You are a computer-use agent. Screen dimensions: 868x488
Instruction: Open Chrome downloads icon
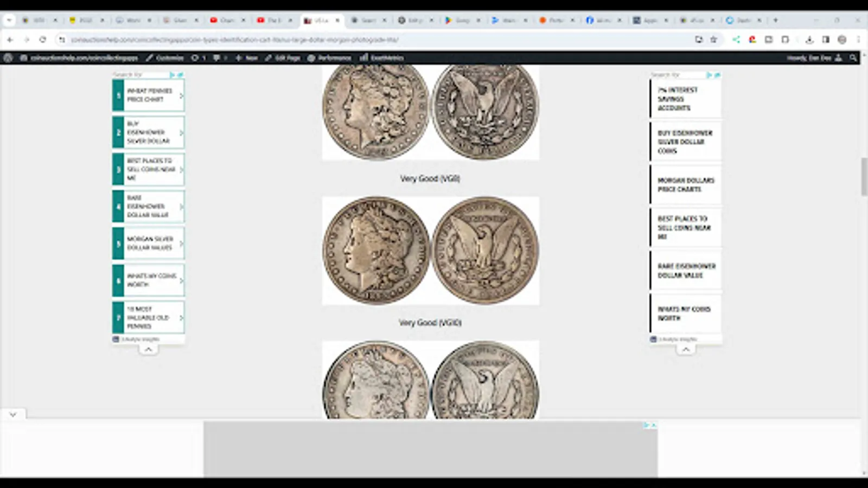[x=810, y=40]
